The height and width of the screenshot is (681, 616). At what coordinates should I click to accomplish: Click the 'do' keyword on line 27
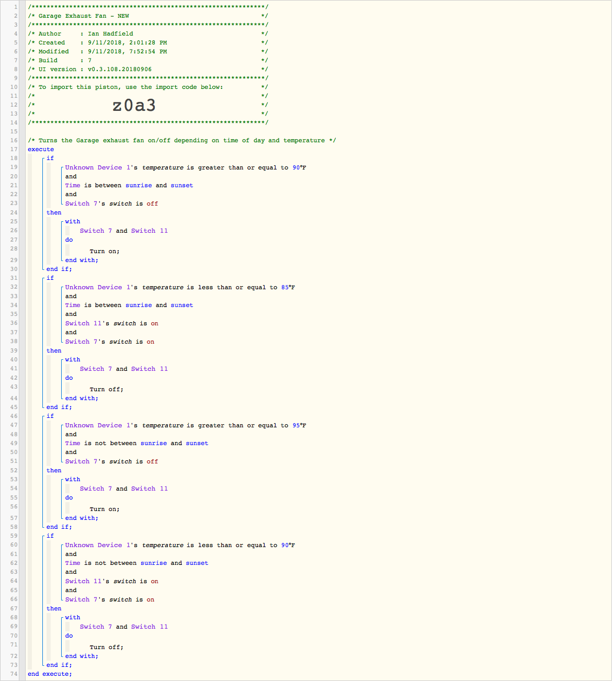point(69,240)
